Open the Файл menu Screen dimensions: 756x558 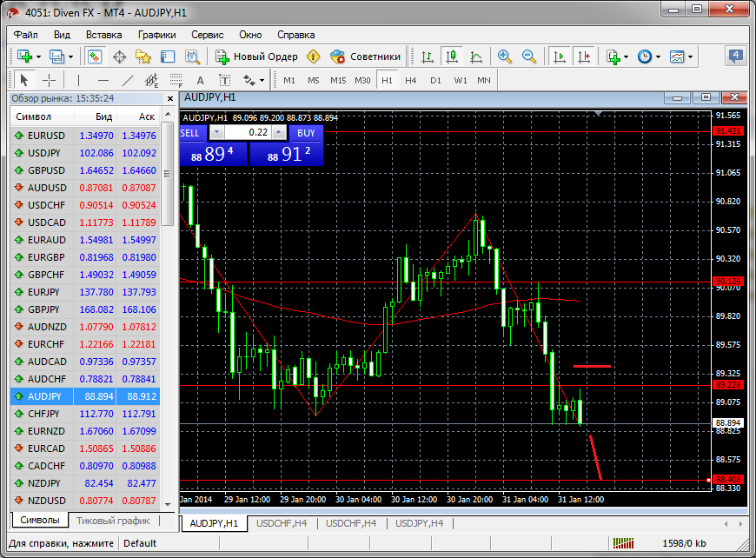(x=25, y=35)
